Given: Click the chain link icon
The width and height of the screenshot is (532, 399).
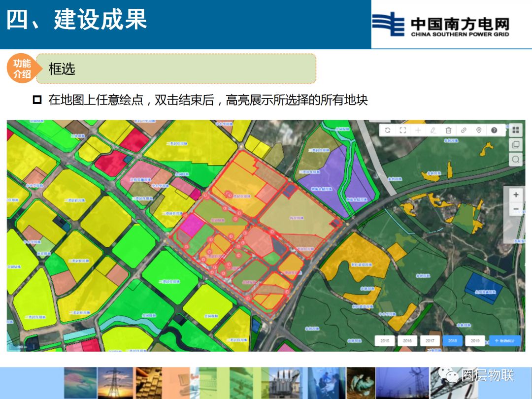Looking at the screenshot, I should click(x=464, y=130).
